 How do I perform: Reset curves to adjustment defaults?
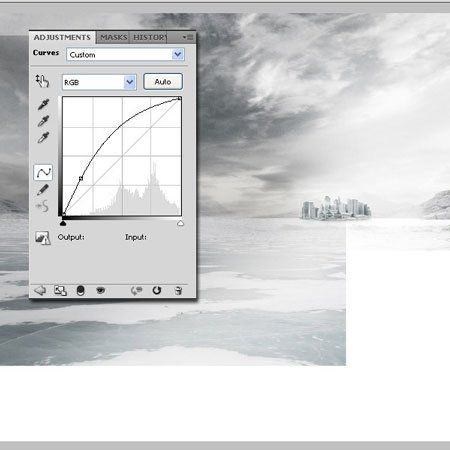[x=157, y=290]
